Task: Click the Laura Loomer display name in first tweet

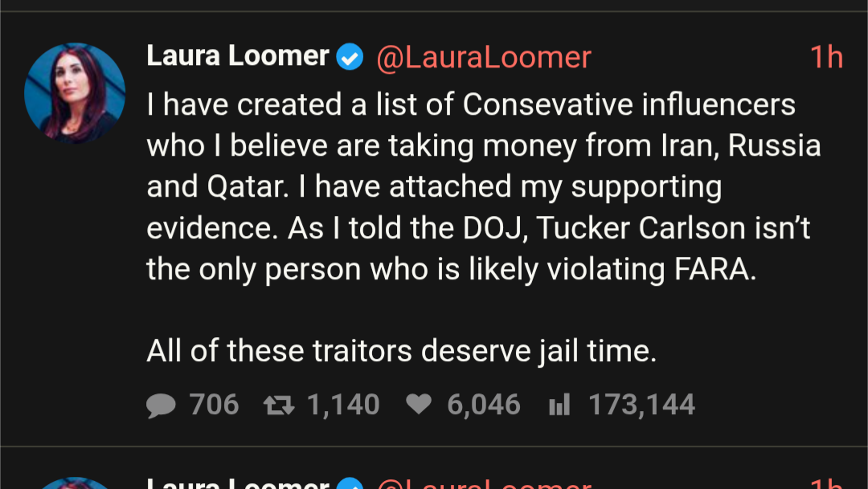Action: 238,56
